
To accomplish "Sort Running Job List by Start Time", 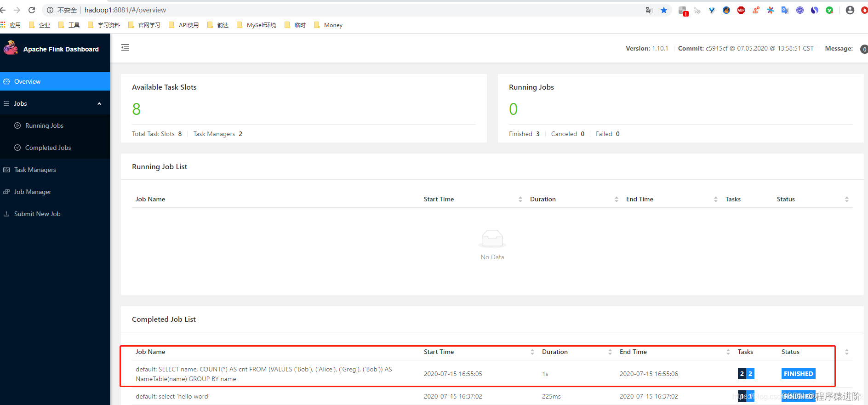I will [520, 199].
